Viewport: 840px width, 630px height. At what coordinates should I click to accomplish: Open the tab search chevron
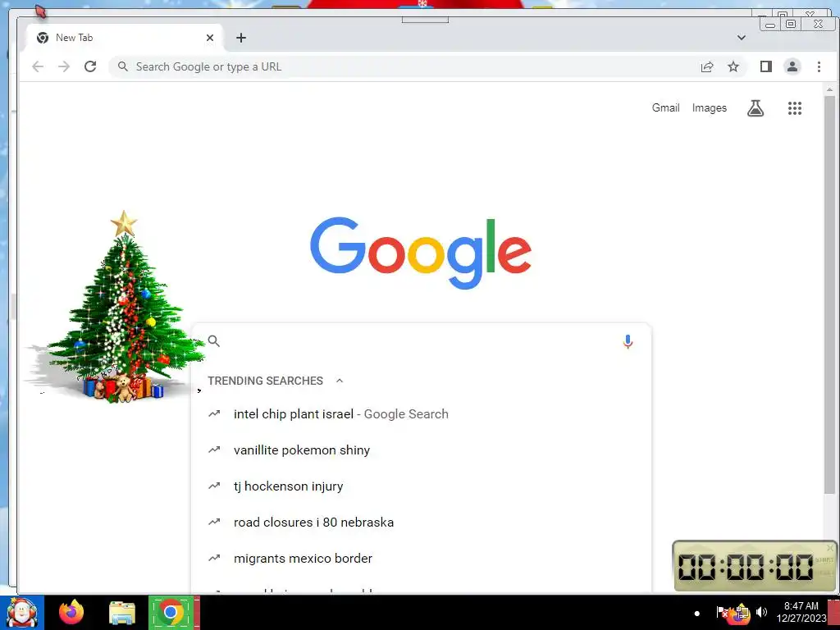[742, 38]
